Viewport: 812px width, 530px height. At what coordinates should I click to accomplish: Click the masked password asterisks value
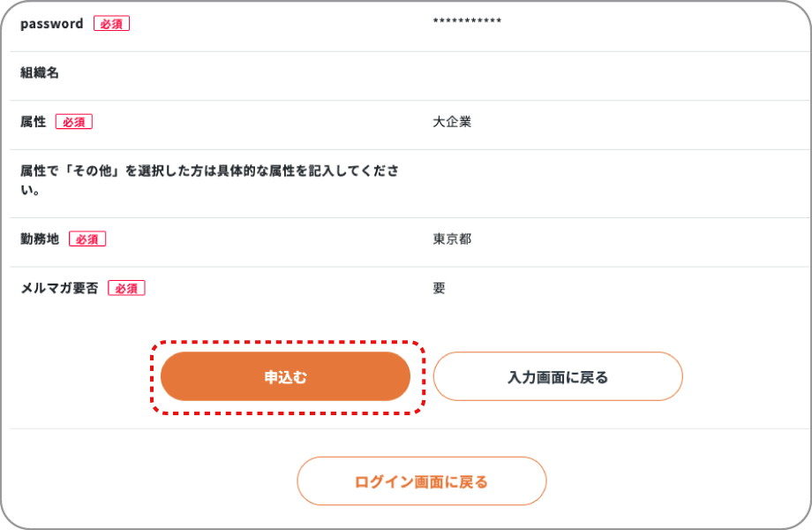[x=466, y=19]
